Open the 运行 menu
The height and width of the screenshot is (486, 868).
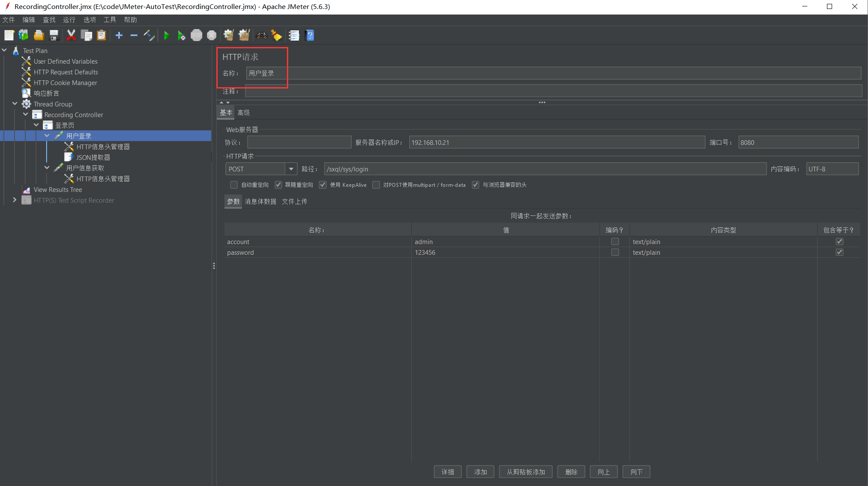point(69,20)
